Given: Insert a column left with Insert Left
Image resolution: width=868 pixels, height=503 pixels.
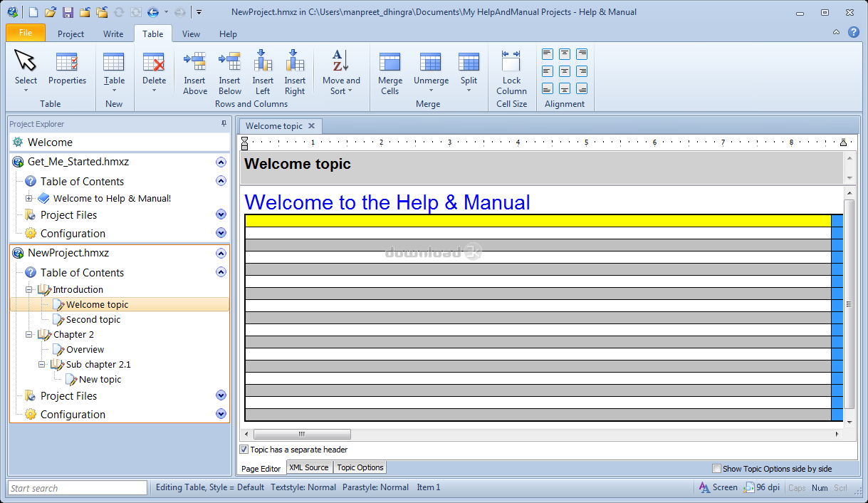Looking at the screenshot, I should (263, 73).
